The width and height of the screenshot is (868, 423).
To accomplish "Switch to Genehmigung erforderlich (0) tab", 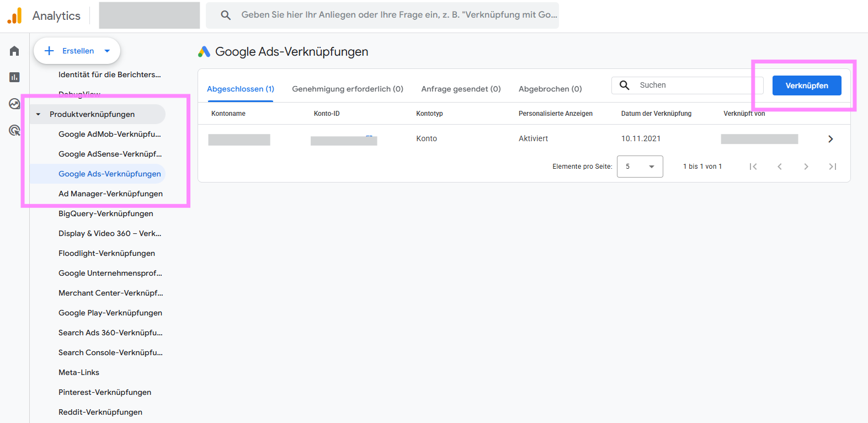I will click(348, 89).
